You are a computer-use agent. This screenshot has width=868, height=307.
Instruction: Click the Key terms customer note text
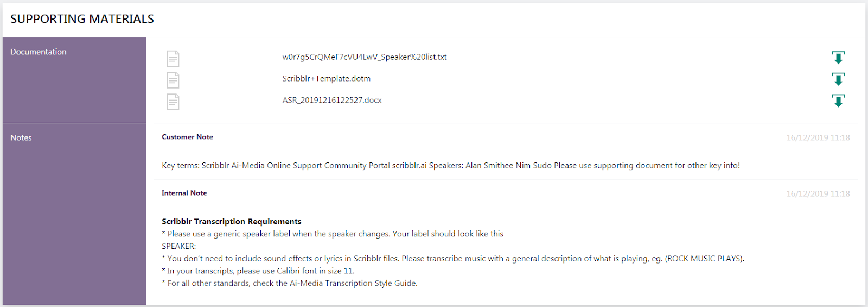[x=450, y=166]
